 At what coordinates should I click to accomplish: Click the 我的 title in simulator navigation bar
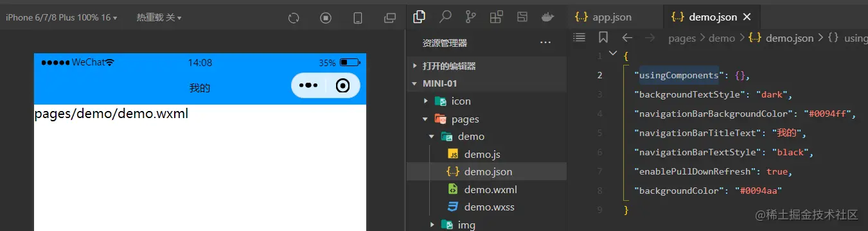click(200, 87)
